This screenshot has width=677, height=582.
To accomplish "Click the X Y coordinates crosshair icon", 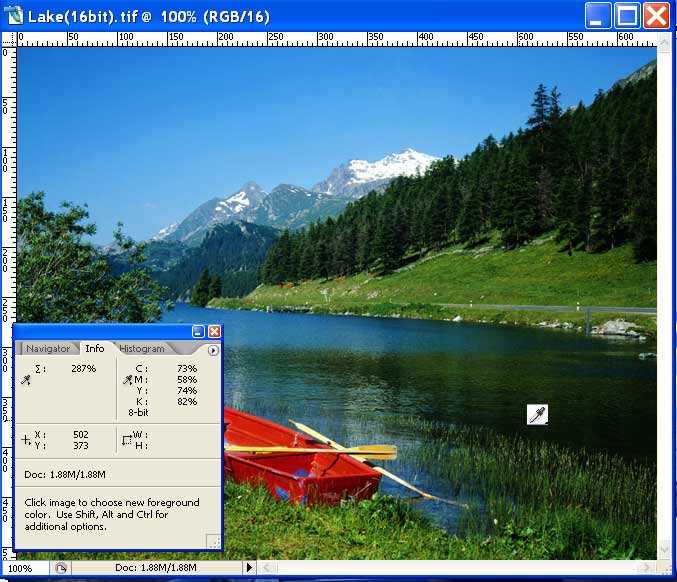I will 26,439.
